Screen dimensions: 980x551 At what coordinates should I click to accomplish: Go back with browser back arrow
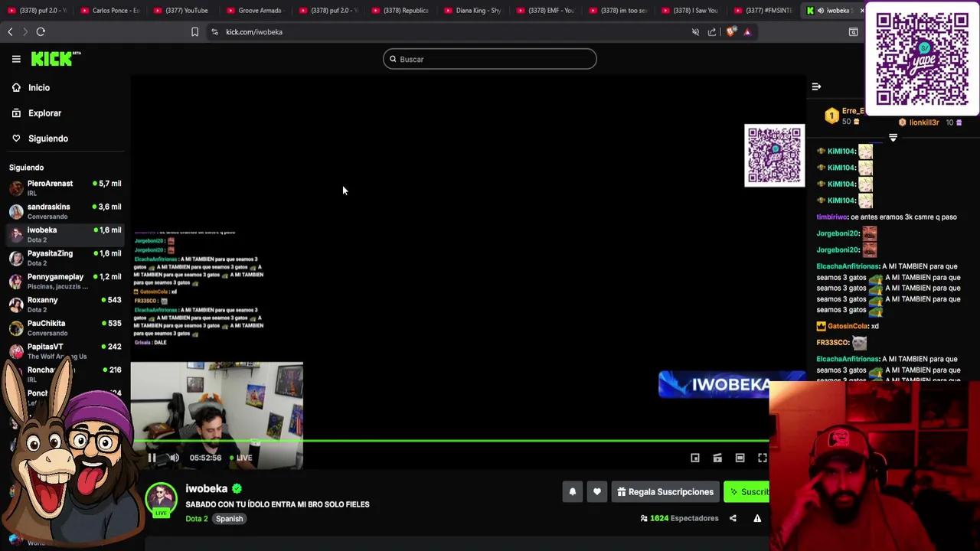(10, 32)
